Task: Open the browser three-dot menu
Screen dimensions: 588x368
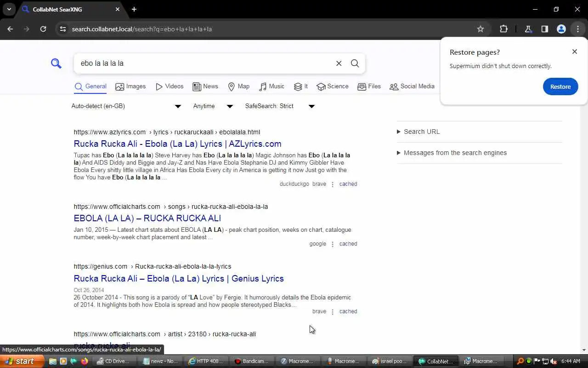Action: 578,29
